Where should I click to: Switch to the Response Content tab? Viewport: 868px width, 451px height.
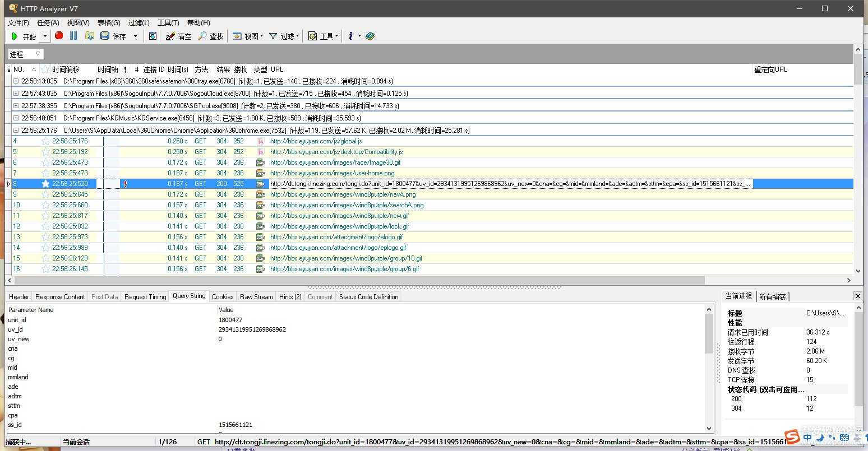(x=60, y=297)
